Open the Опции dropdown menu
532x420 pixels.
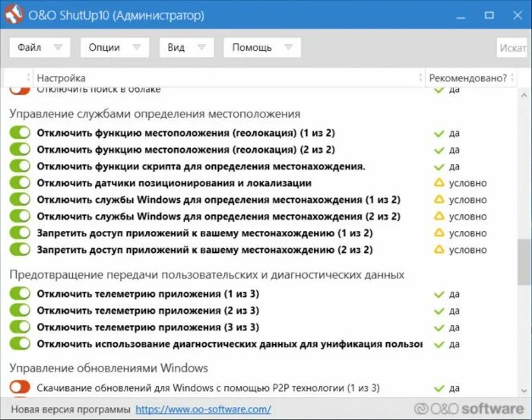pyautogui.click(x=115, y=47)
